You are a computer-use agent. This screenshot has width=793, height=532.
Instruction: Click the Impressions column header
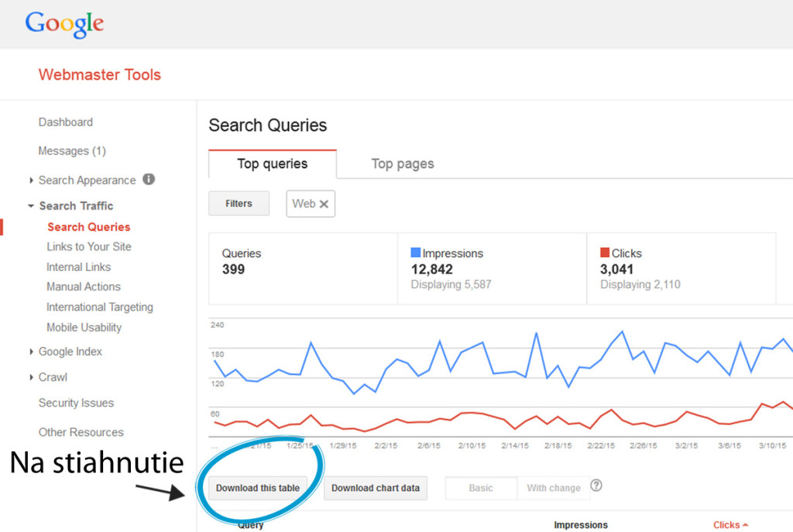click(x=581, y=525)
